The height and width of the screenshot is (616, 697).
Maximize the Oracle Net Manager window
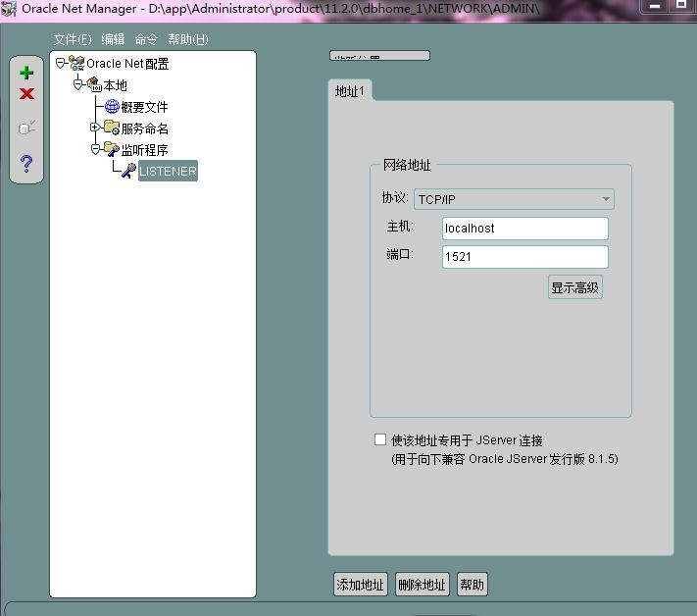pos(681,5)
